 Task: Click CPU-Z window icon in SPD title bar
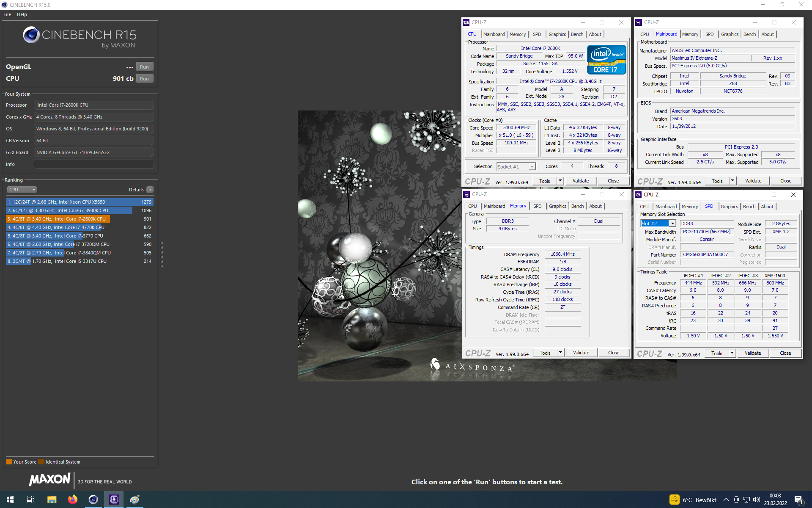(639, 195)
